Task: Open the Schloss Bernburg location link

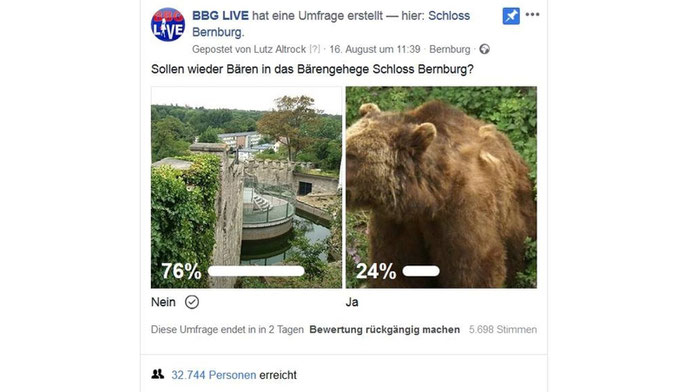Action: tap(331, 24)
